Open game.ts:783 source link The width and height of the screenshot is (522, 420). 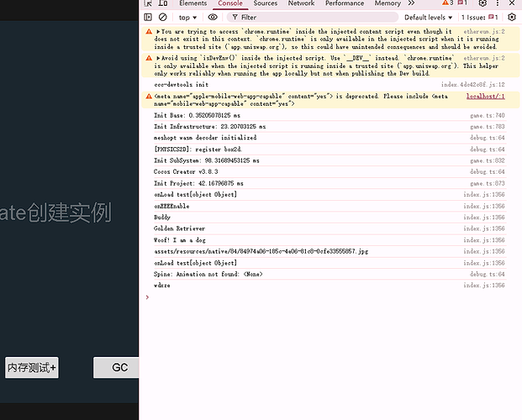tap(488, 127)
